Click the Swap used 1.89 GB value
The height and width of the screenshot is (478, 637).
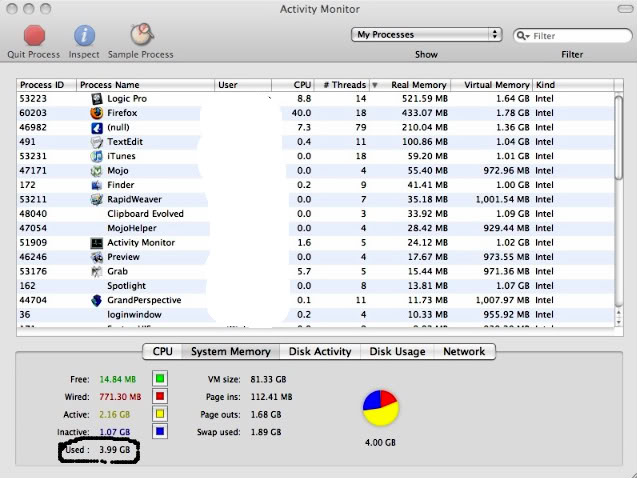266,432
